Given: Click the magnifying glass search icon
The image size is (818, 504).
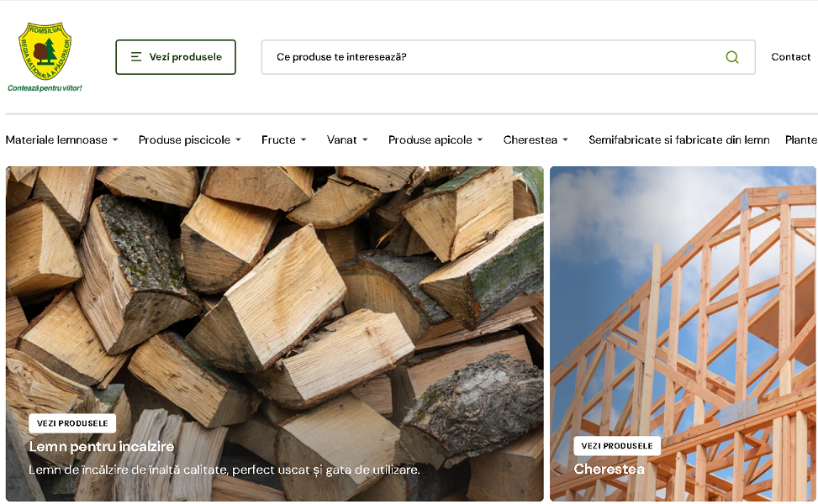Looking at the screenshot, I should [731, 57].
